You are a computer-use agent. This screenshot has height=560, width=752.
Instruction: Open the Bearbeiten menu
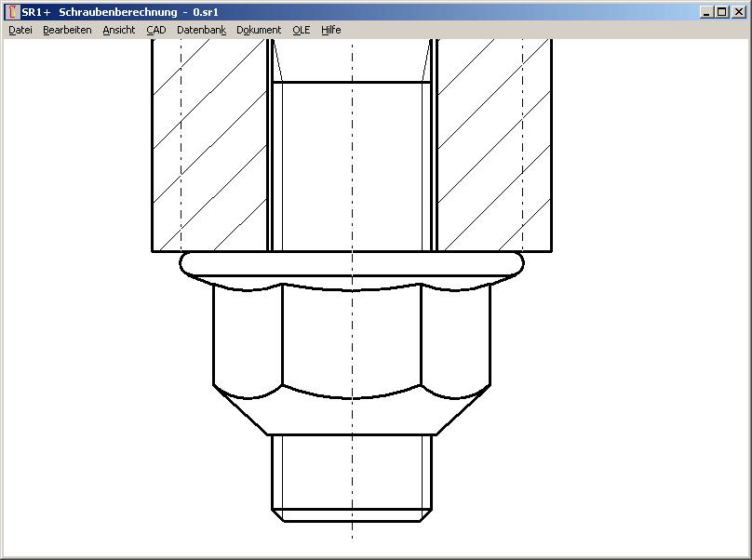coord(67,30)
